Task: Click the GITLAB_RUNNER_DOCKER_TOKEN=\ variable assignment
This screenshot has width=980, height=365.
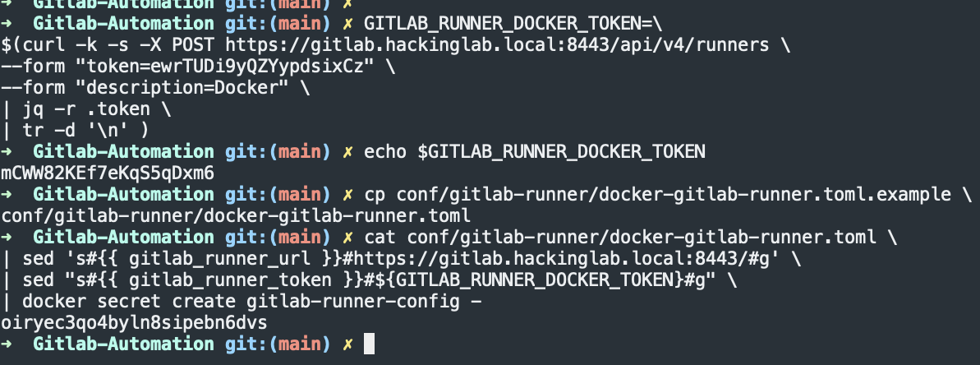Action: coord(513,24)
